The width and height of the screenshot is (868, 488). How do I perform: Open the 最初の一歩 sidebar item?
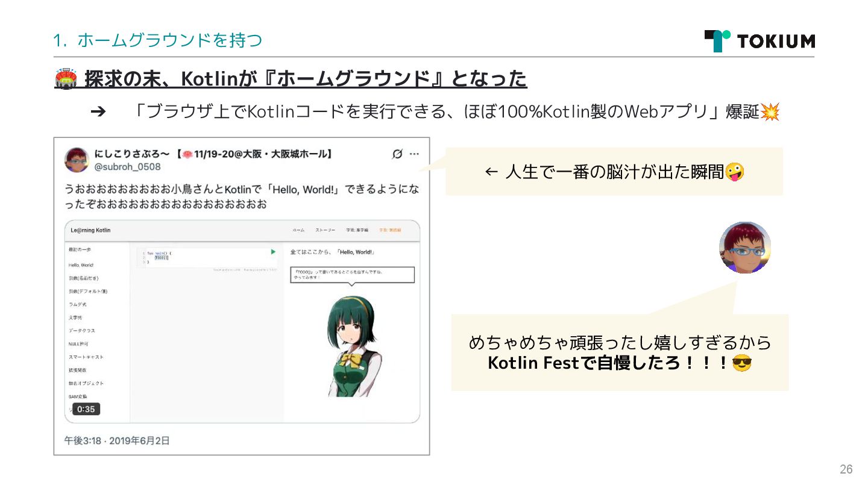[80, 249]
